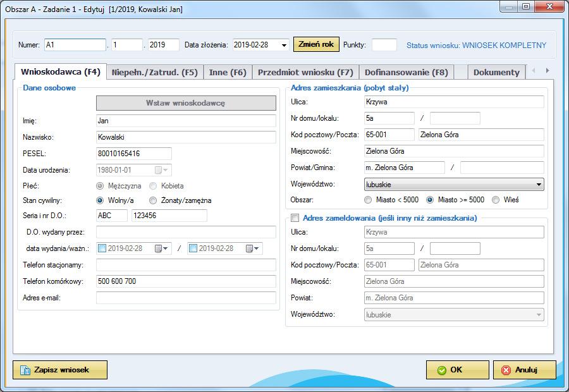
Task: Click the Telefon komórkowy field
Action: coord(186,281)
